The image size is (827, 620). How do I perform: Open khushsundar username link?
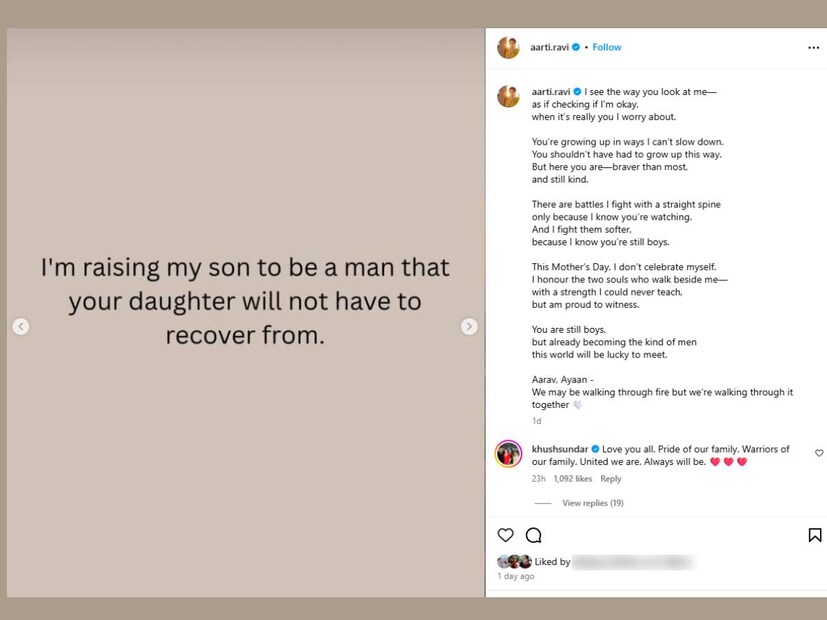point(560,449)
